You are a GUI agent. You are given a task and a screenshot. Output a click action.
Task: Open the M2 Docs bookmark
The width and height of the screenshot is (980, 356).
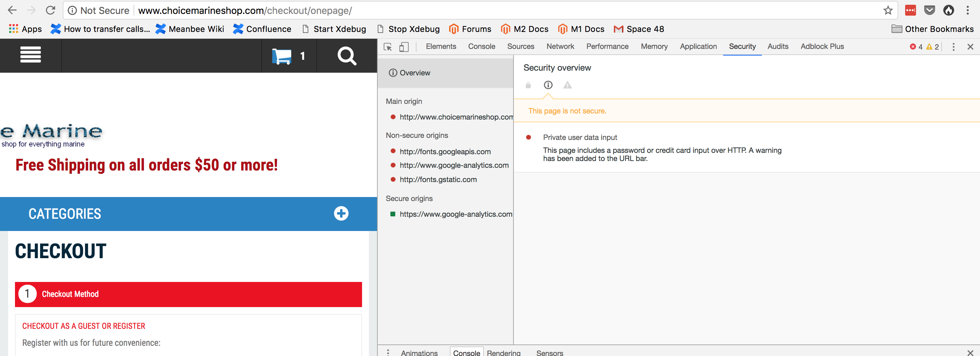(x=525, y=29)
